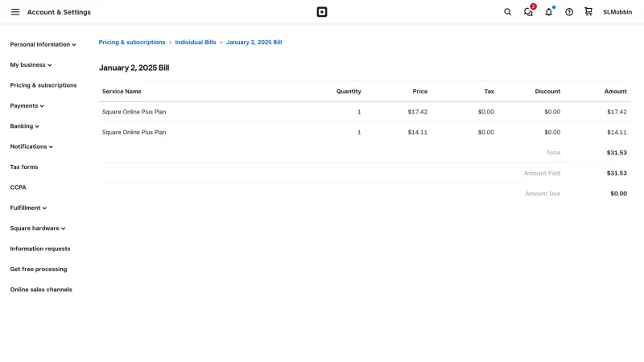Click the $0.00 Amount Due value
Image resolution: width=644 pixels, height=362 pixels.
pyautogui.click(x=618, y=193)
